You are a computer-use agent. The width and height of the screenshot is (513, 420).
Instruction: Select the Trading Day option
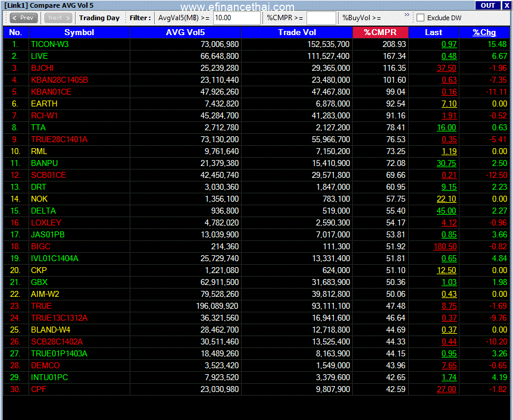pos(99,18)
